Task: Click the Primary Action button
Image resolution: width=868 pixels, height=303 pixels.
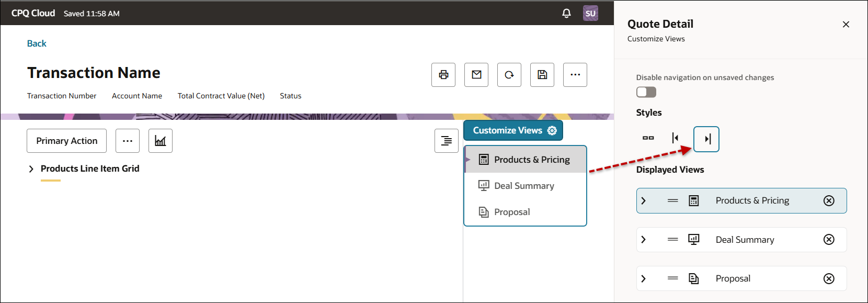Action: pyautogui.click(x=67, y=141)
